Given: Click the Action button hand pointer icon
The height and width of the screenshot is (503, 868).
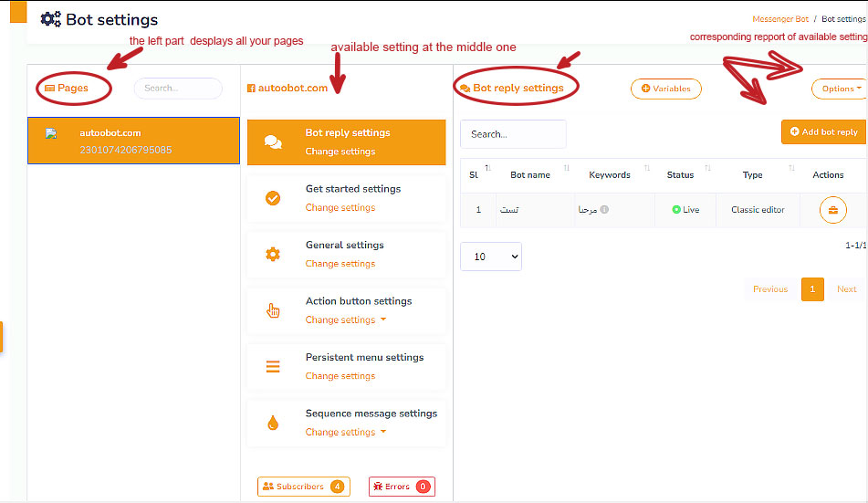Looking at the screenshot, I should 272,310.
